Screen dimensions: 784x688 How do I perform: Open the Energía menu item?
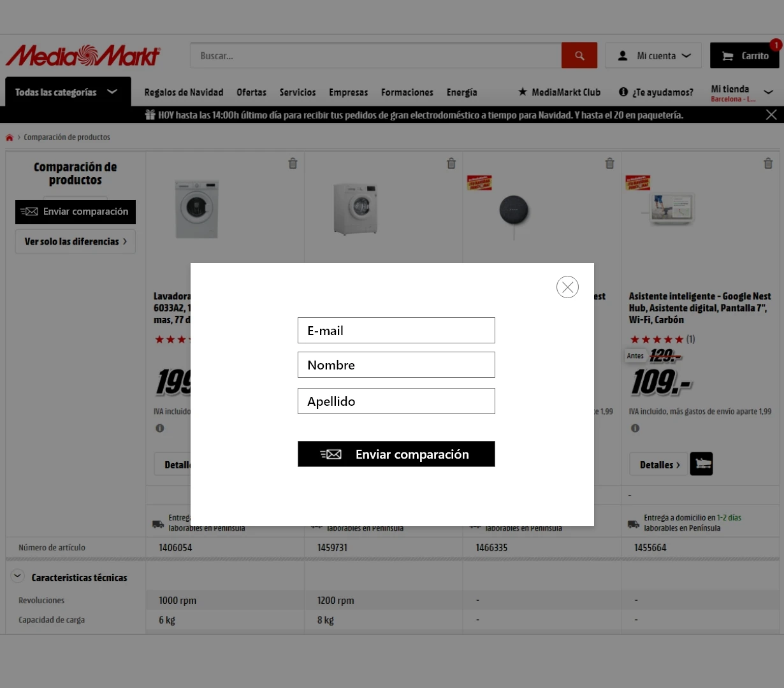tap(462, 92)
